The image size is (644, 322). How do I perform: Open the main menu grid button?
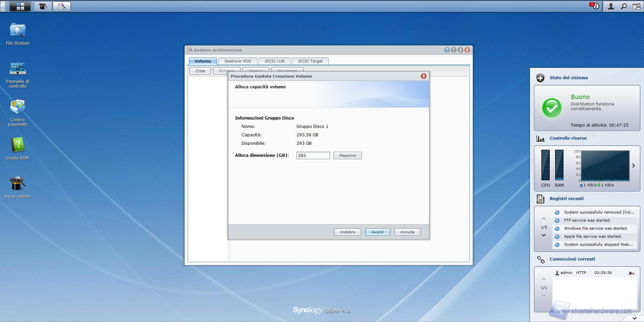click(x=20, y=6)
